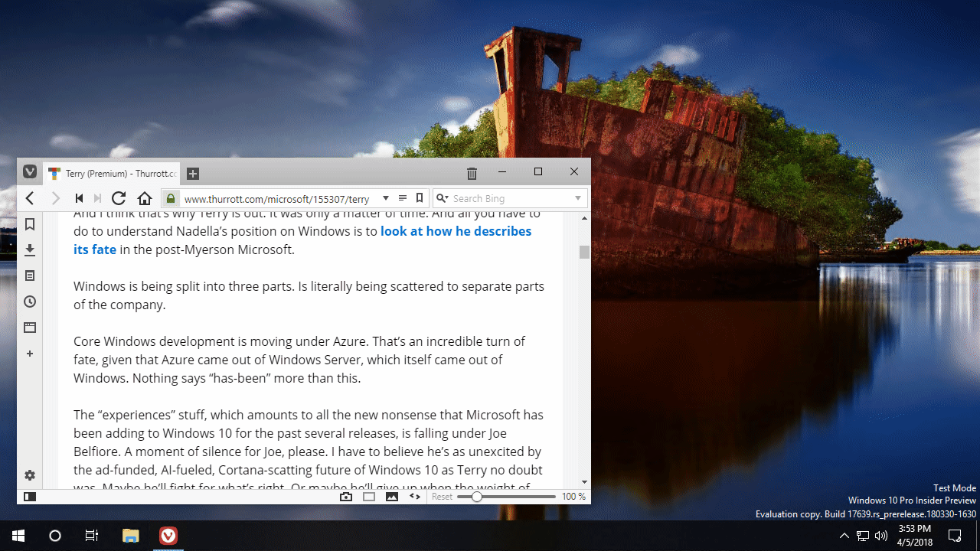
Task: Open the Search Bing engine dropdown
Action: [443, 198]
